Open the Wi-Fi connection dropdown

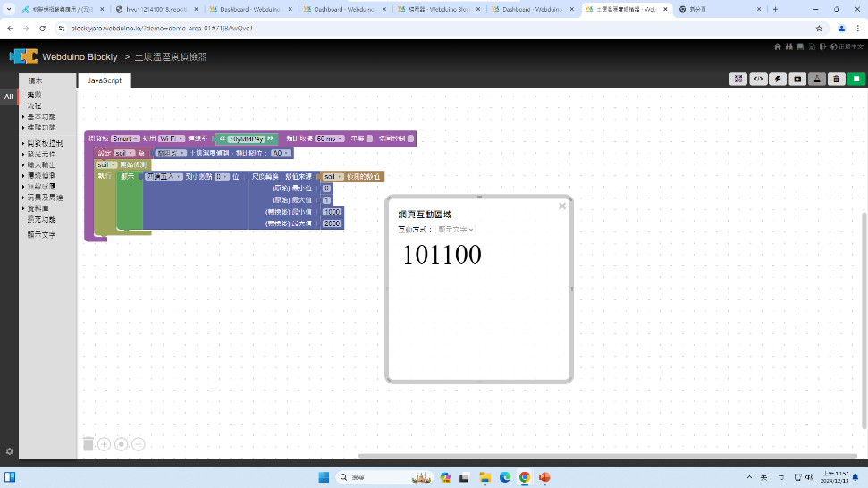coord(171,139)
